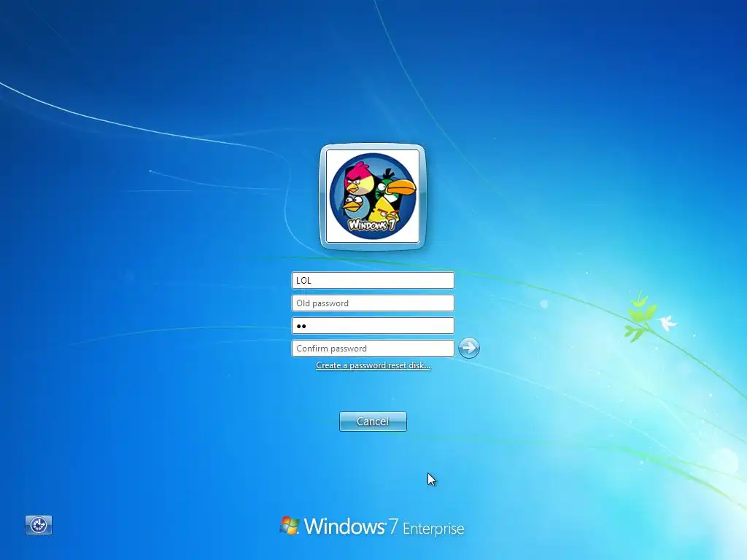Submit password change with arrow button

pos(469,348)
